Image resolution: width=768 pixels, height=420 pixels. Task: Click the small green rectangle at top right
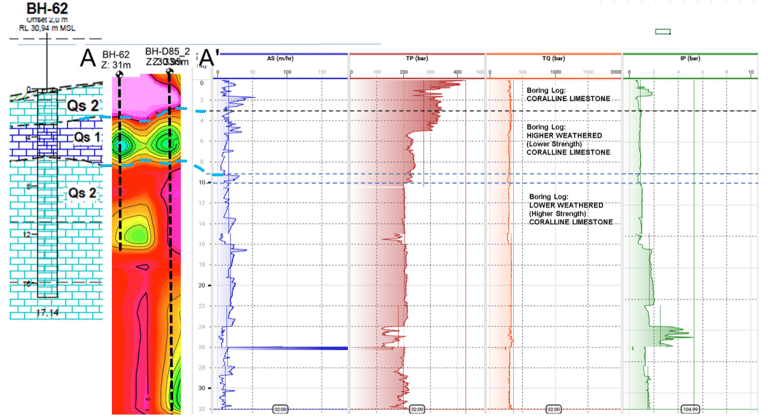coord(663,32)
